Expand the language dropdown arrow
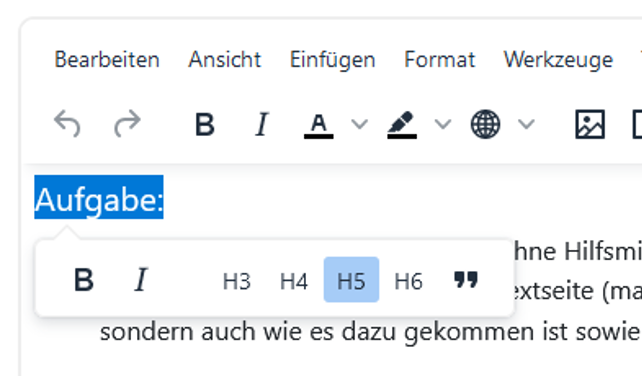Viewport: 642px width, 376px height. point(527,124)
